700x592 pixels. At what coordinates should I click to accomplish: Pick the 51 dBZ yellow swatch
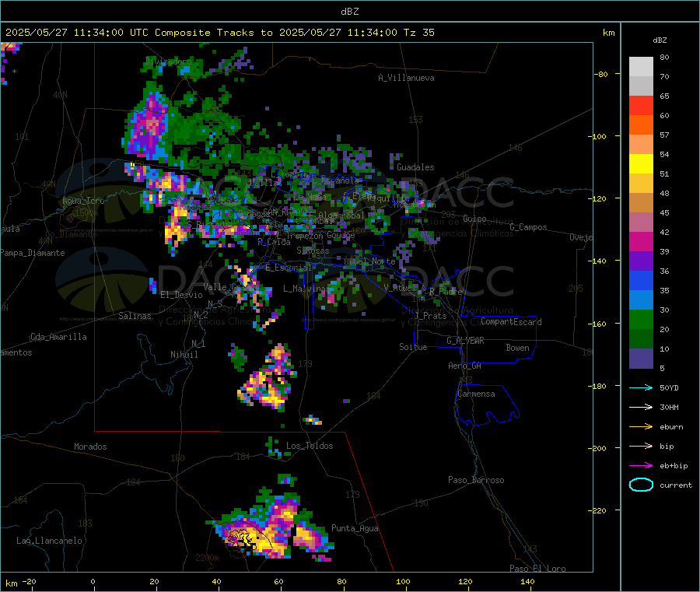coord(641,164)
